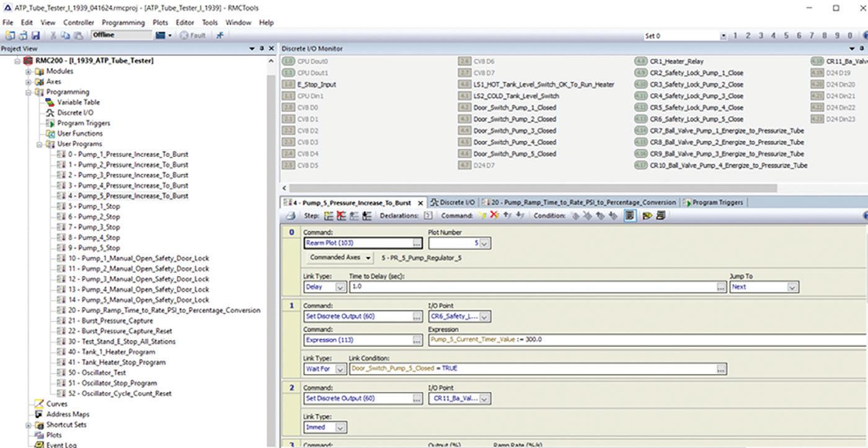Toggle the CR1_Heater_Relay output indicator

pos(641,61)
